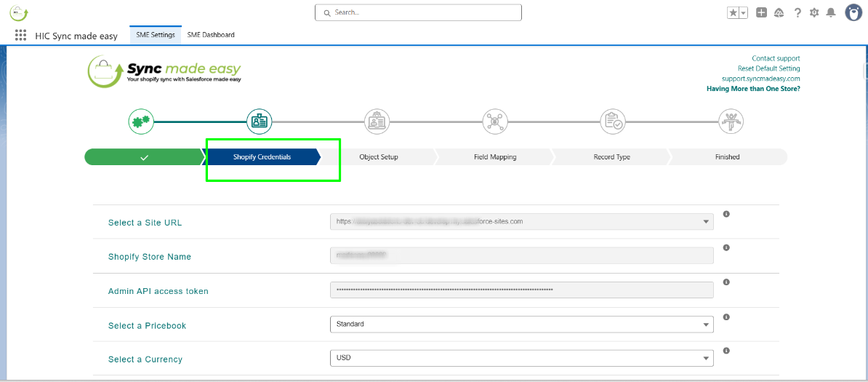Image resolution: width=868 pixels, height=382 pixels.
Task: Click the 'HIC Sync made easy' app name
Action: (x=76, y=36)
